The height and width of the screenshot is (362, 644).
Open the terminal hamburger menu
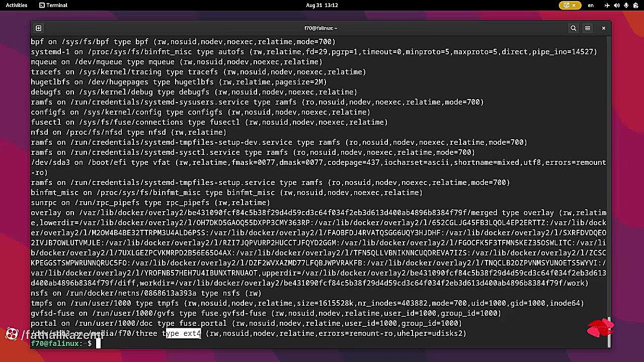(x=587, y=28)
